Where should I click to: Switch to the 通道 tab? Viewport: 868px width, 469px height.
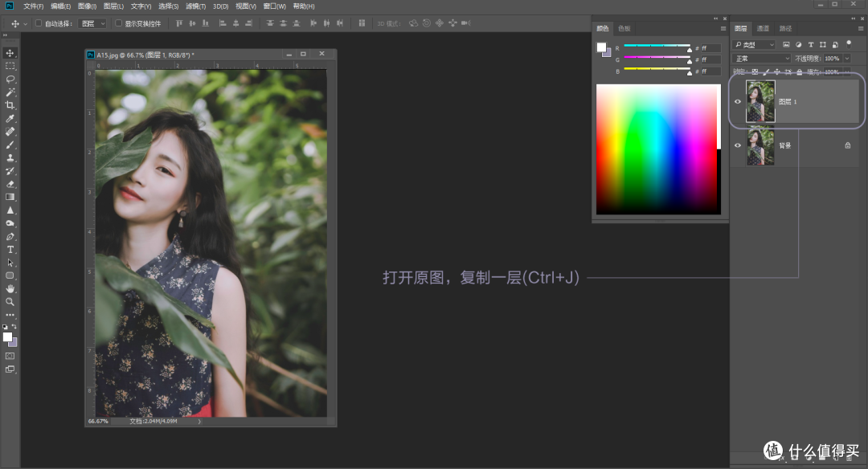click(x=763, y=27)
